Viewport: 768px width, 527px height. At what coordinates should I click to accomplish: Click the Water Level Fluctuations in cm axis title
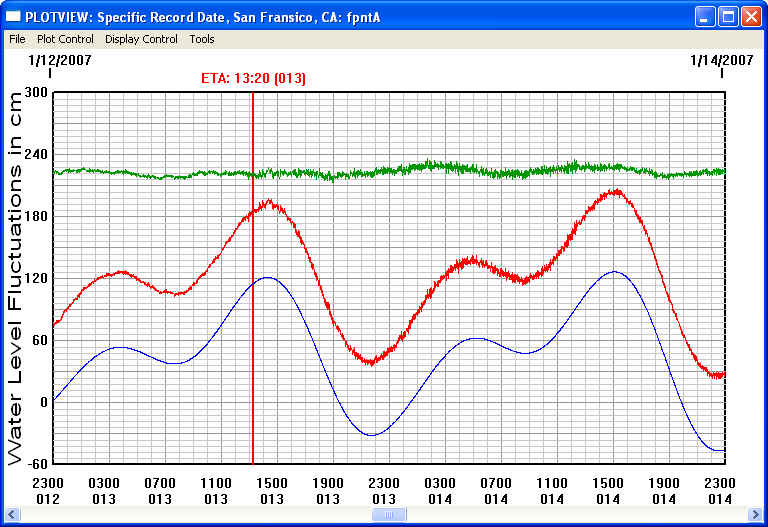(x=15, y=278)
